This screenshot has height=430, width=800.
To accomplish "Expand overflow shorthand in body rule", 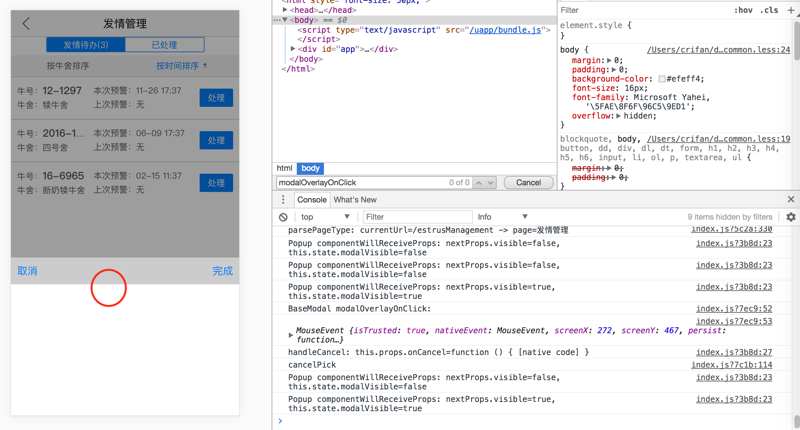I will click(618, 116).
